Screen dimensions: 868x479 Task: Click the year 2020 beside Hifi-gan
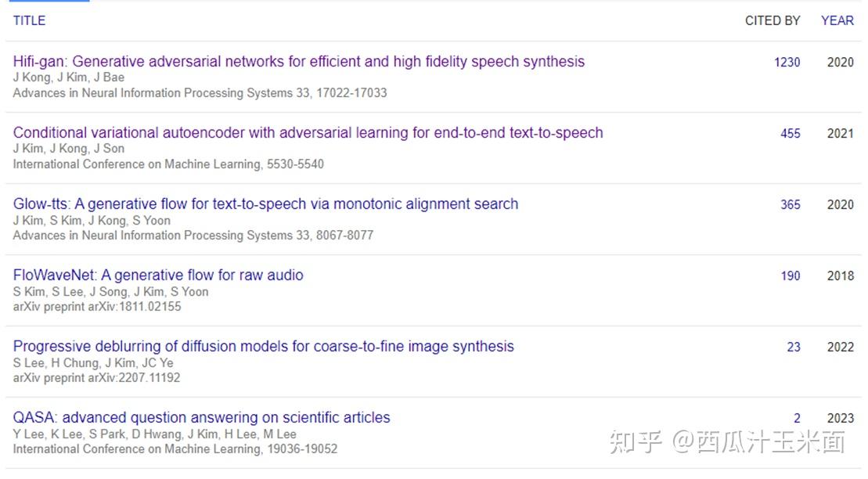click(x=839, y=61)
